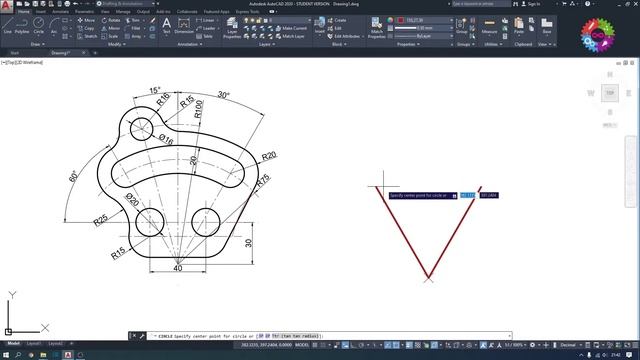
Task: Open the AutoCAD application menu
Action: (x=6, y=7)
